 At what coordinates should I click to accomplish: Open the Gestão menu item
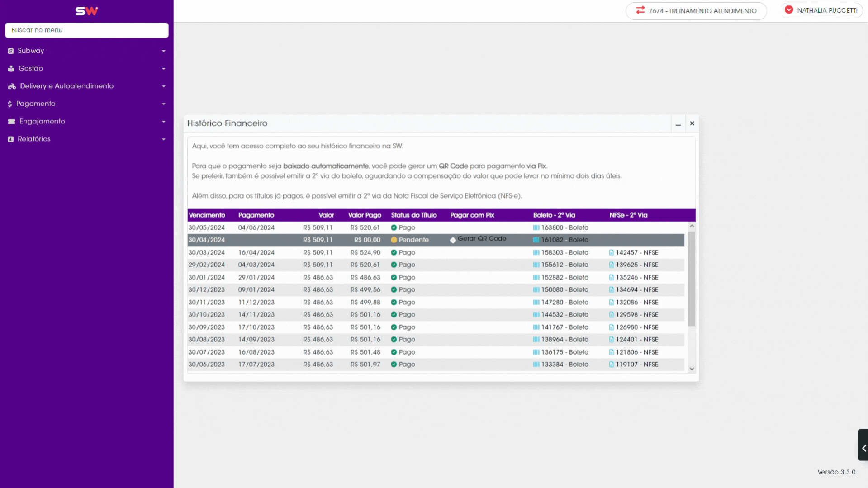point(86,69)
